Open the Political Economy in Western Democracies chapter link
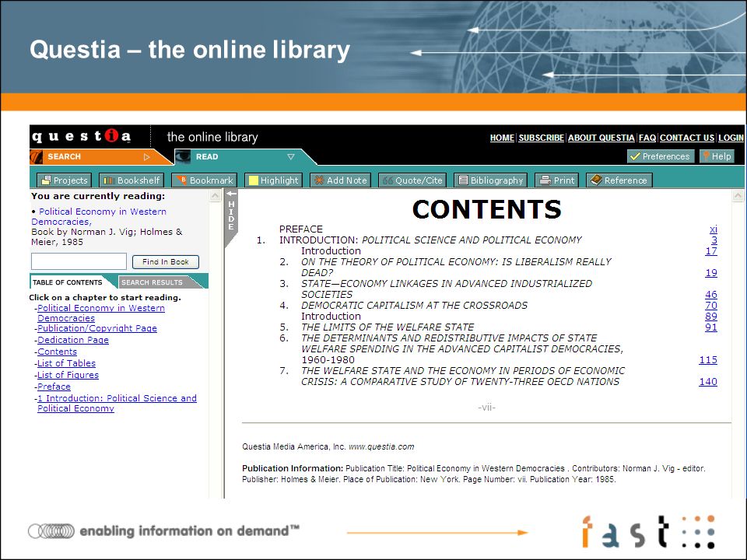The width and height of the screenshot is (747, 560). (x=101, y=313)
